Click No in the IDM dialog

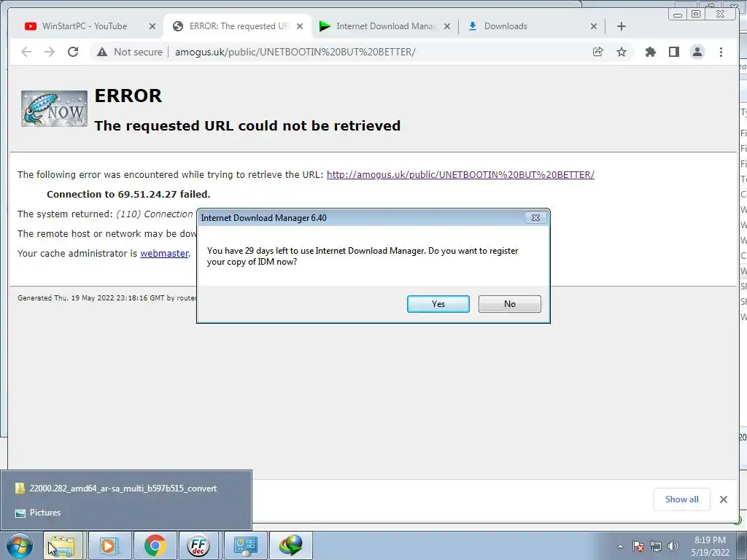510,304
